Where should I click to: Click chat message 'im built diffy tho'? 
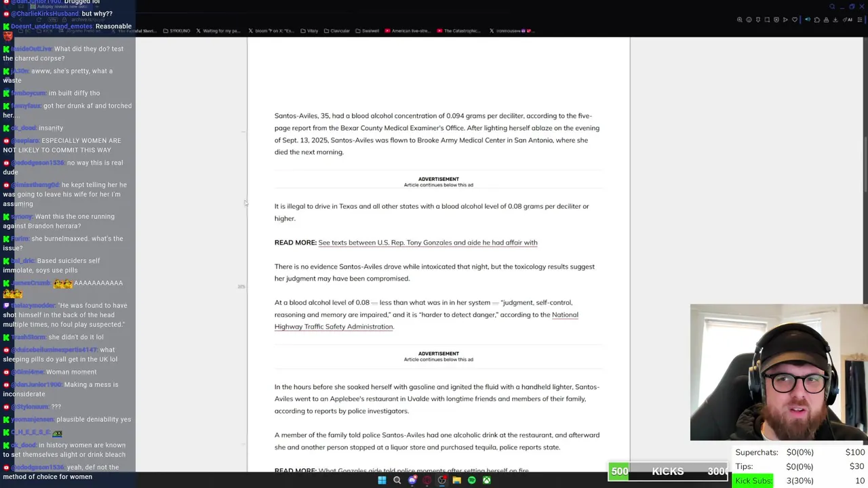[x=74, y=93]
